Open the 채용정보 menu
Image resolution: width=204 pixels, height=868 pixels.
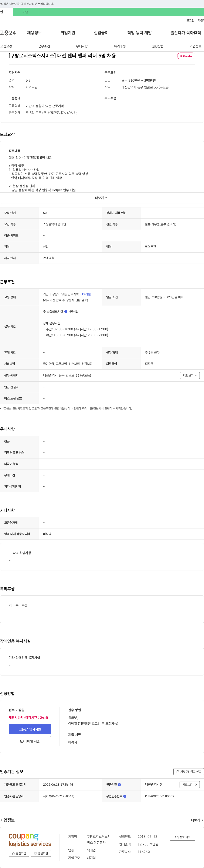tap(34, 33)
